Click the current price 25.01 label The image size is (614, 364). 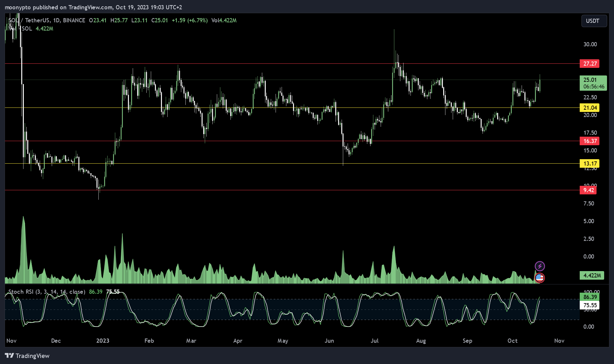point(593,83)
